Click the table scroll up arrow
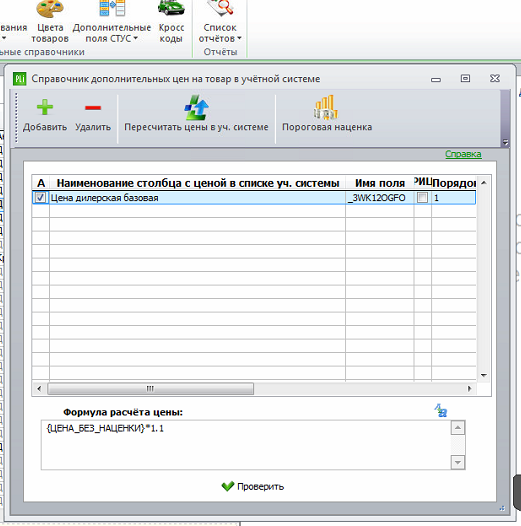This screenshot has height=526, width=521. (484, 183)
